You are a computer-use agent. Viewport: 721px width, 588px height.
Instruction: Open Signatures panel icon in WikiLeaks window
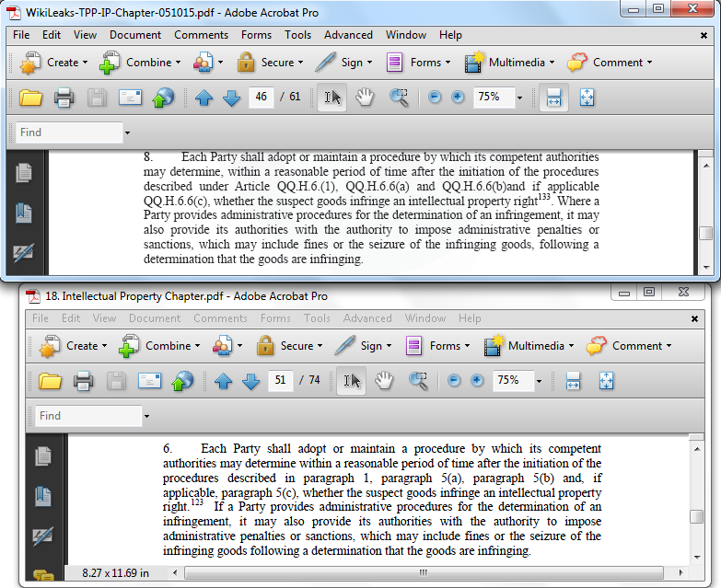[23, 252]
